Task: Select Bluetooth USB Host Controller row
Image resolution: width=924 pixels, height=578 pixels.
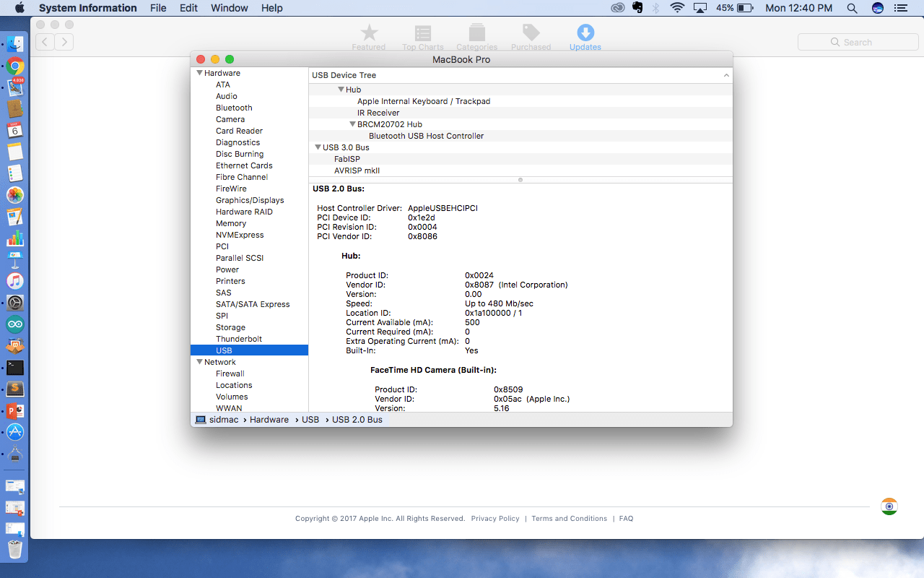Action: point(520,136)
